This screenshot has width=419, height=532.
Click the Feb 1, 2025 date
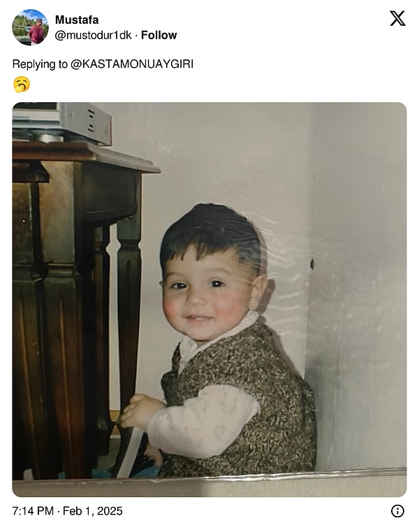(93, 510)
